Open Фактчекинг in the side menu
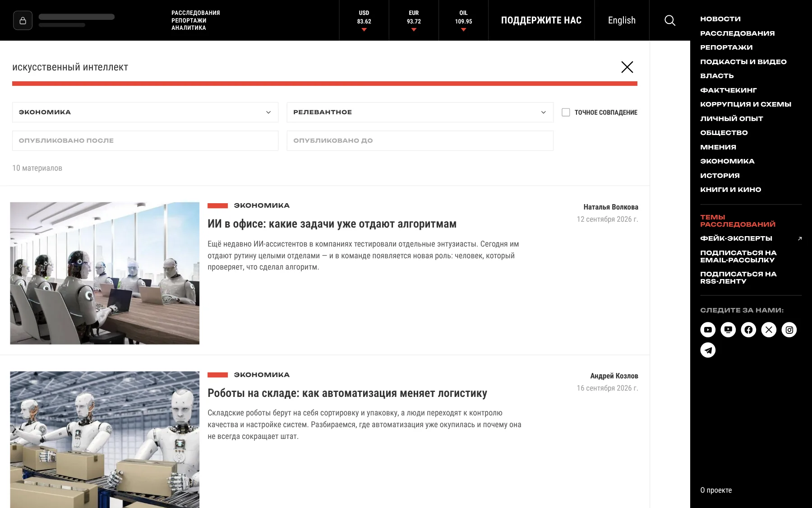This screenshot has width=812, height=508. tap(728, 90)
